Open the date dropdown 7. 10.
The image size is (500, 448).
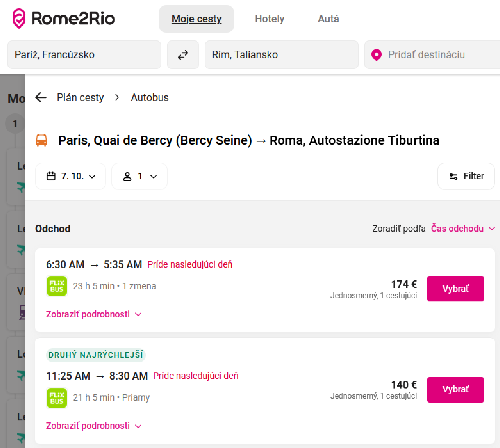[70, 176]
